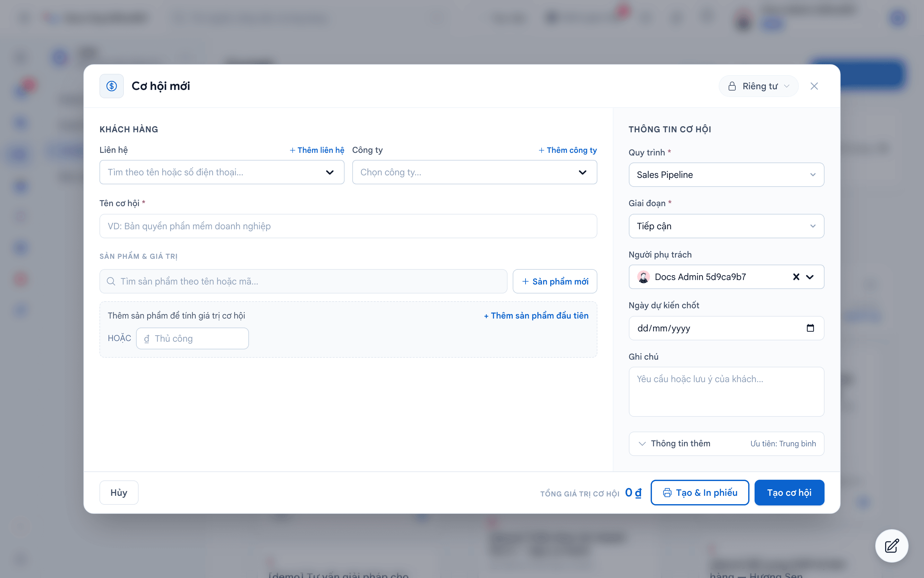Focus the Ghi chú notes textarea
Image resolution: width=924 pixels, height=578 pixels.
tap(726, 391)
